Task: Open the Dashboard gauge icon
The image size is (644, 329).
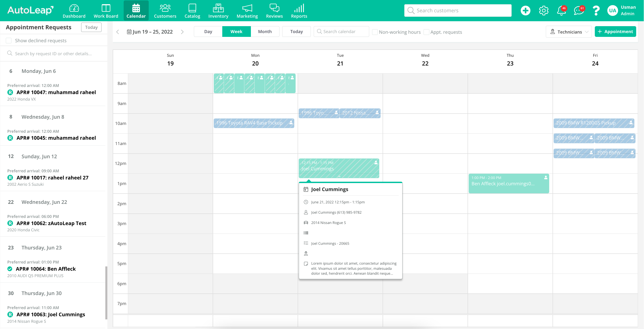Action: click(74, 8)
